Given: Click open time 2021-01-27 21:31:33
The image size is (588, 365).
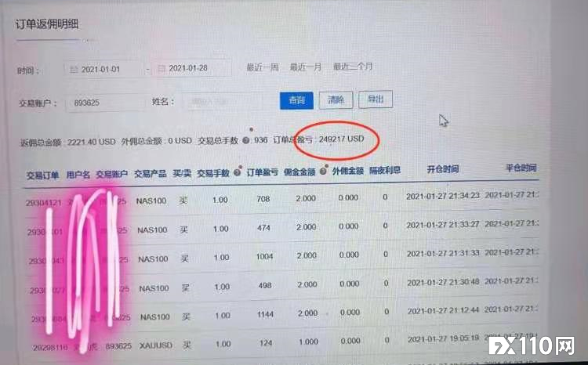Looking at the screenshot, I should coord(443,253).
